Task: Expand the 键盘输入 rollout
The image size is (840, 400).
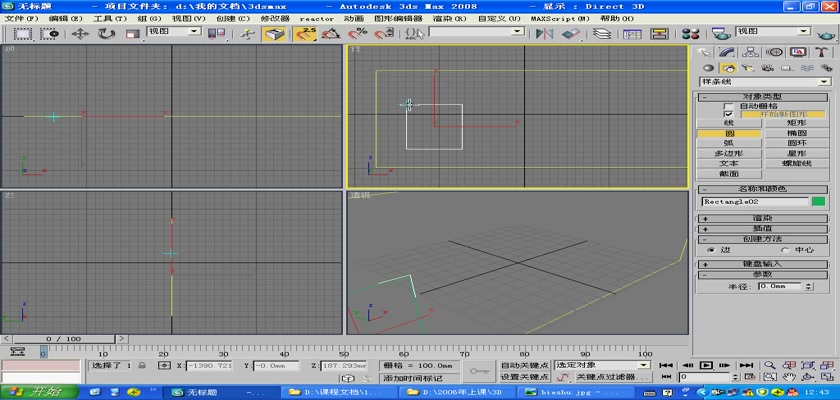Action: click(763, 264)
